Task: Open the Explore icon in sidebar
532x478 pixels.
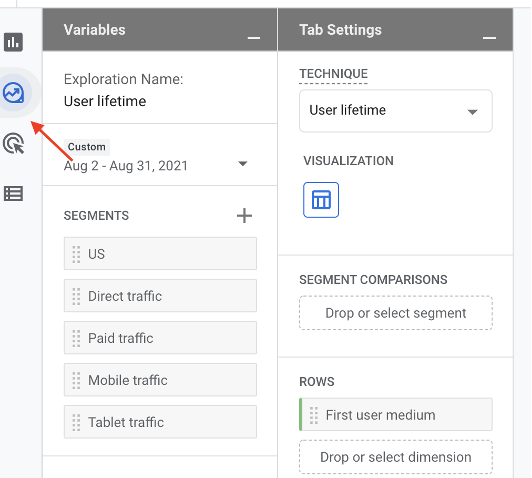Action: [14, 93]
